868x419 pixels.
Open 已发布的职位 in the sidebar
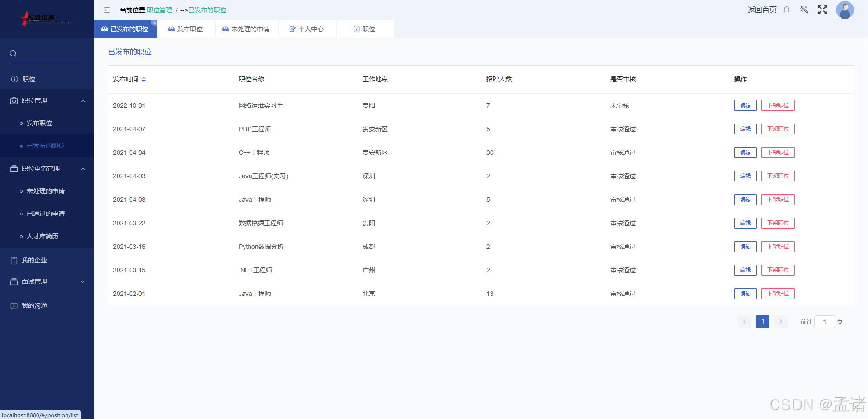tap(47, 146)
